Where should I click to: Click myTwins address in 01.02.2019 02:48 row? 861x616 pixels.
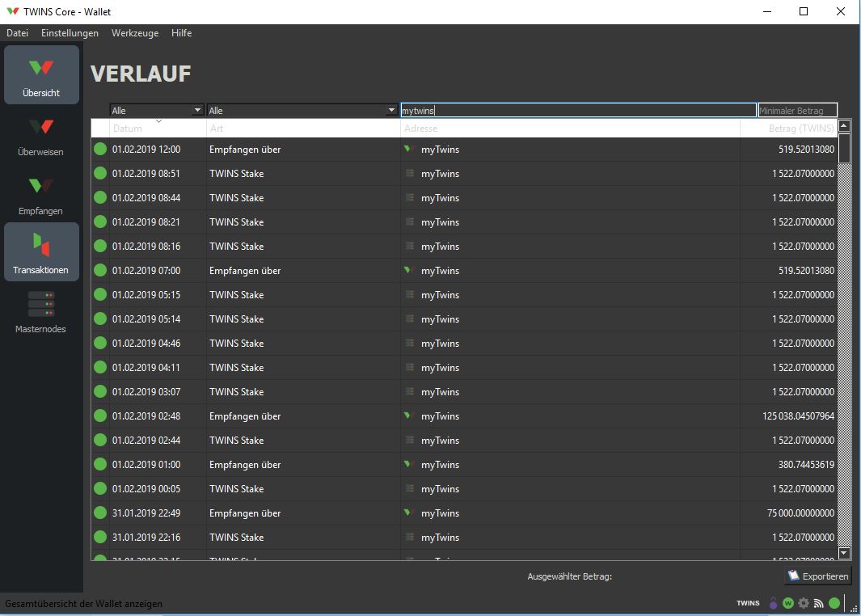[x=440, y=416]
